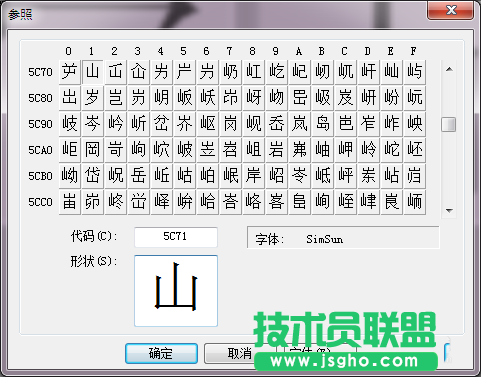Select character 峀 in row 5CC0
The height and width of the screenshot is (377, 481).
[x=69, y=202]
